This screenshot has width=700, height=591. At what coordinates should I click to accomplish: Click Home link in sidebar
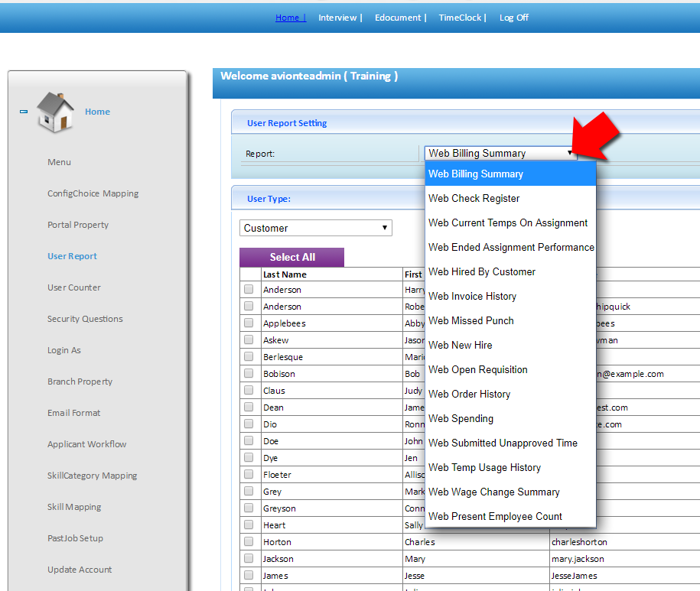[97, 112]
